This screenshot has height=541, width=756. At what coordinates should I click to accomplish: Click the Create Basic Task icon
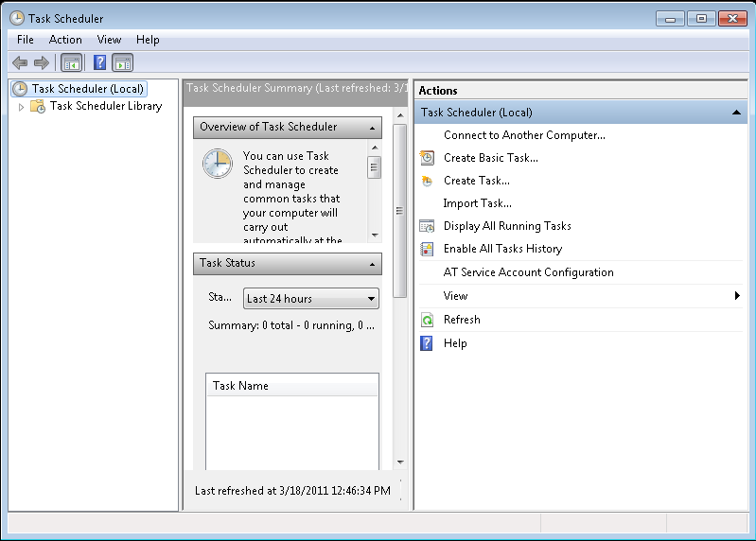tap(427, 158)
